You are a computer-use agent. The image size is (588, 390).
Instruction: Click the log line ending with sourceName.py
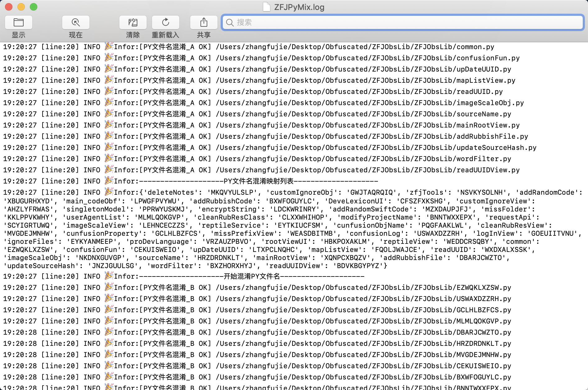pyautogui.click(x=257, y=114)
